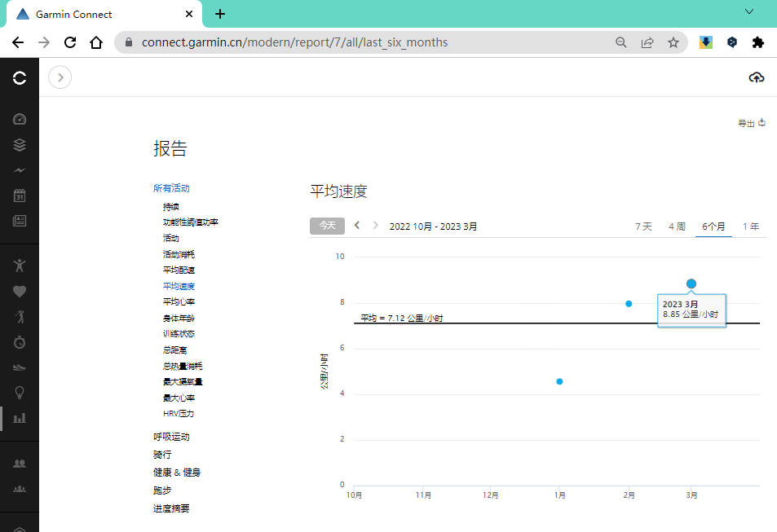Viewport: 777px width, 532px height.
Task: Open the 功能性阈值功率 report
Action: coord(191,222)
